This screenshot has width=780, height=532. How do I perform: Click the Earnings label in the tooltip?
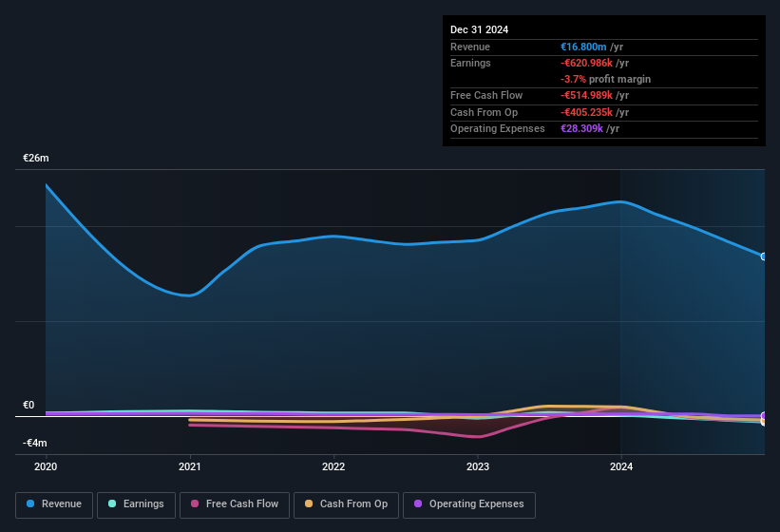click(x=470, y=63)
